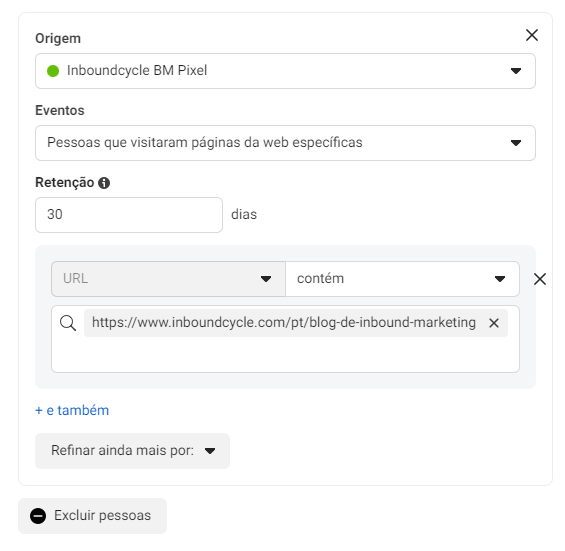Click the minus icon on Excluir pessoas
The height and width of the screenshot is (551, 565).
[38, 516]
